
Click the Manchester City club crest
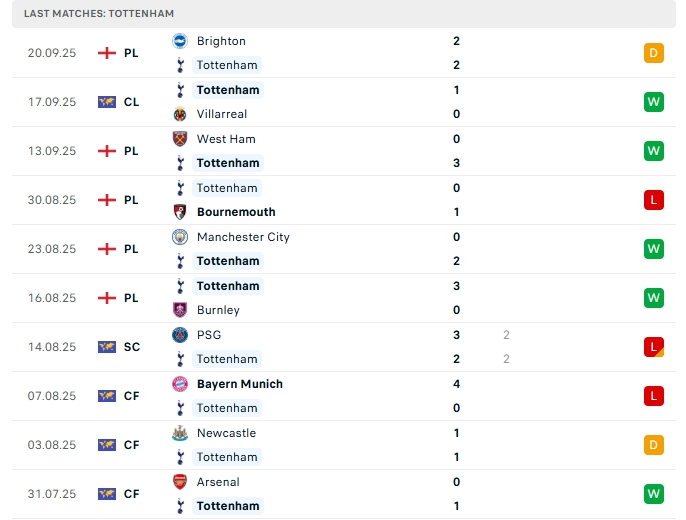(x=180, y=237)
